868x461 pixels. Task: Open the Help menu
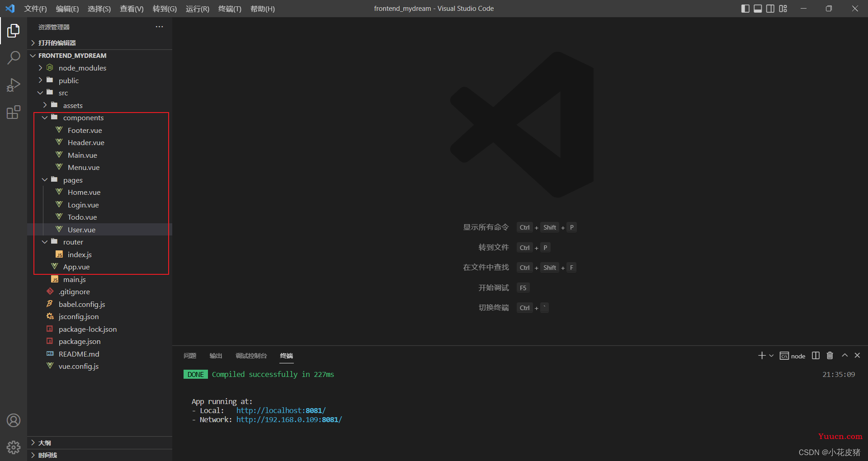263,9
